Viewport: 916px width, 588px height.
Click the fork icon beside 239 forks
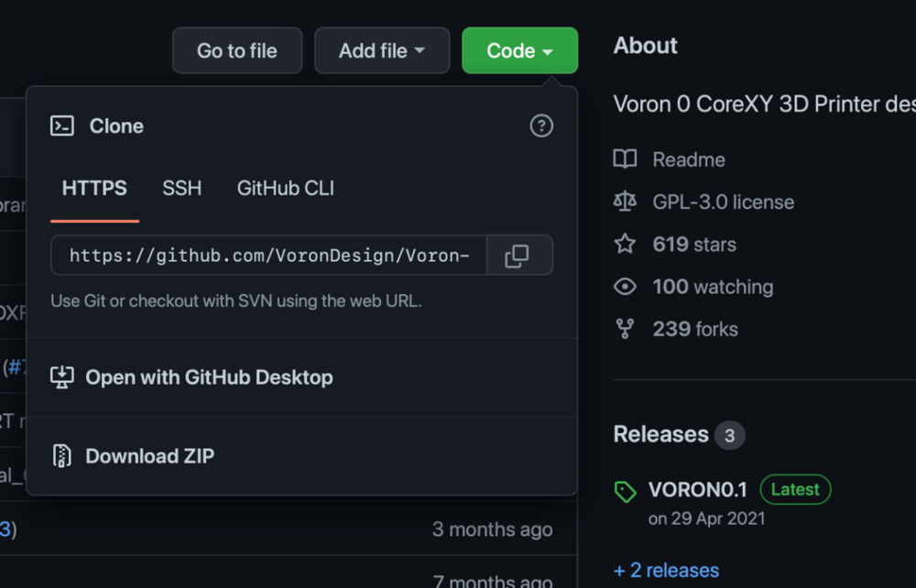pos(625,329)
